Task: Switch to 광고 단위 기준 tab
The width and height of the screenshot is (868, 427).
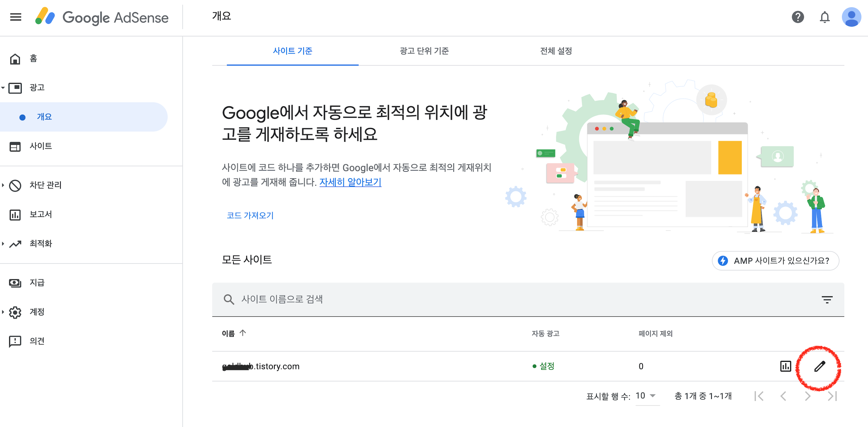Action: tap(424, 51)
